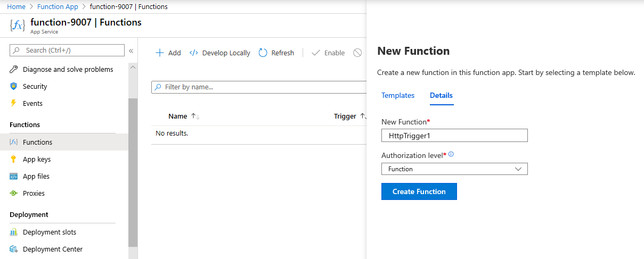Click the 'App Service' subtitle text
This screenshot has width=644, height=259.
(45, 32)
